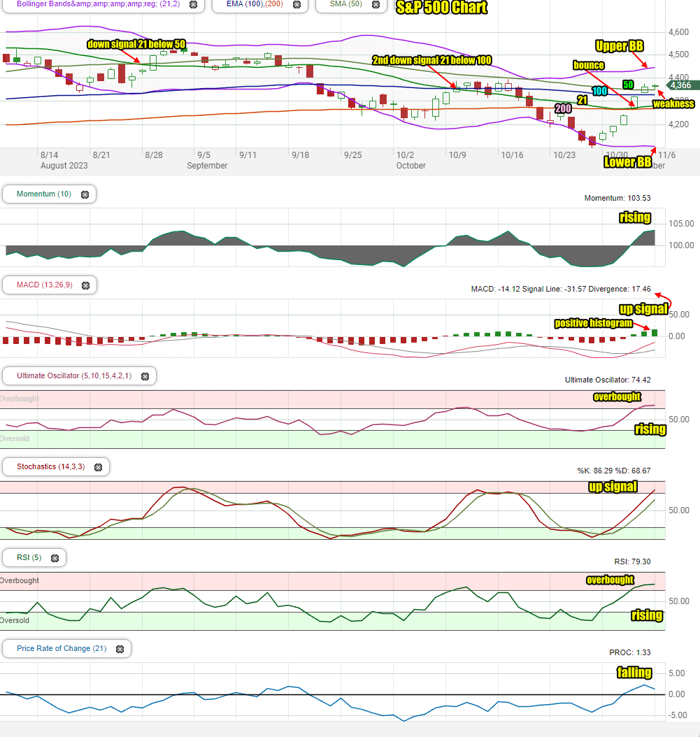Remove the EMA (100),(200) indicator

[x=297, y=5]
